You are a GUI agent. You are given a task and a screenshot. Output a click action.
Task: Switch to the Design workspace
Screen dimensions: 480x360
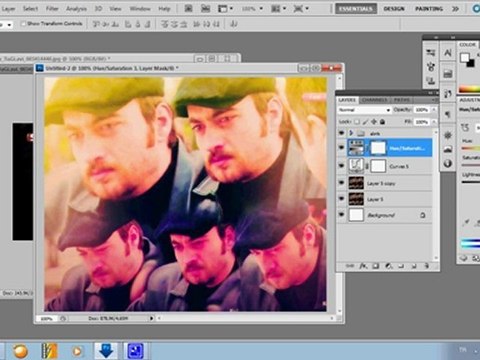tap(394, 9)
